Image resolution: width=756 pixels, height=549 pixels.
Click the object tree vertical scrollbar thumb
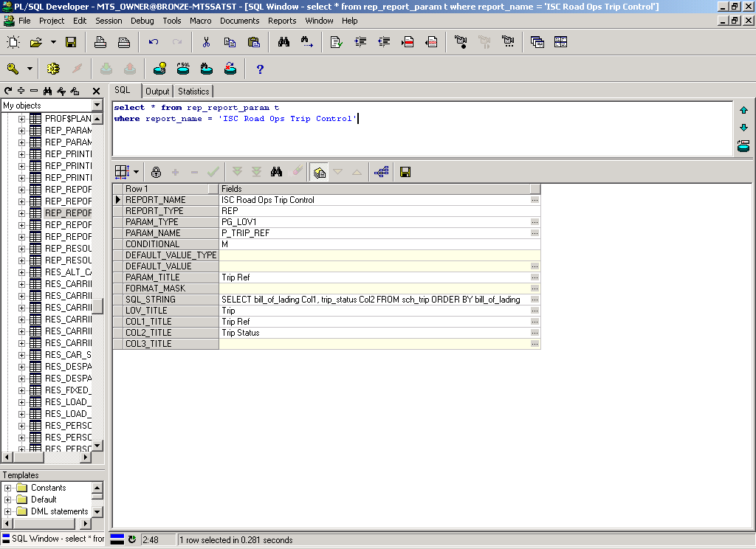(x=97, y=305)
